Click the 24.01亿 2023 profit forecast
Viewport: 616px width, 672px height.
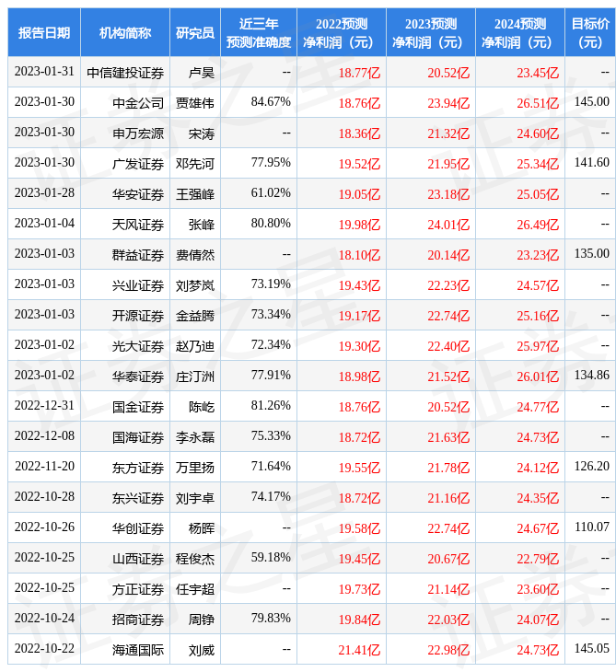448,225
